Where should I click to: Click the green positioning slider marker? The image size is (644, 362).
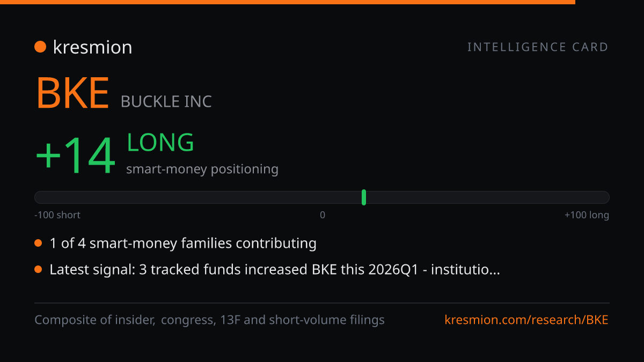[x=364, y=197]
